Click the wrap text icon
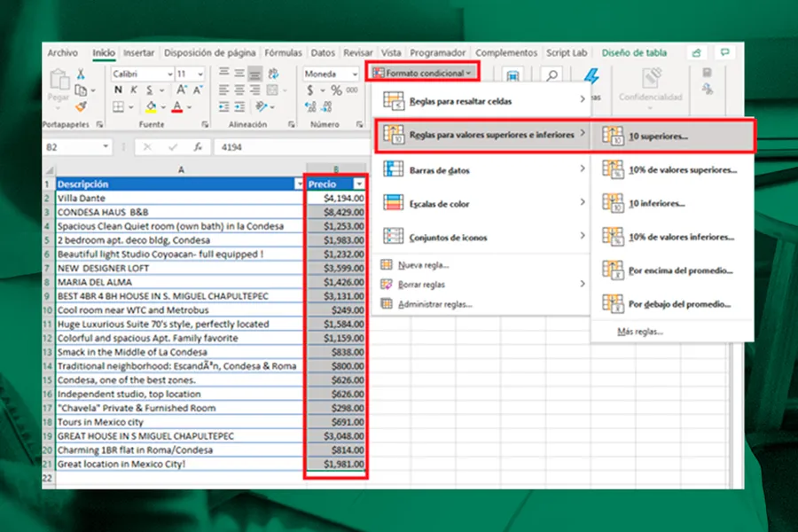Image resolution: width=798 pixels, height=532 pixels. (273, 74)
